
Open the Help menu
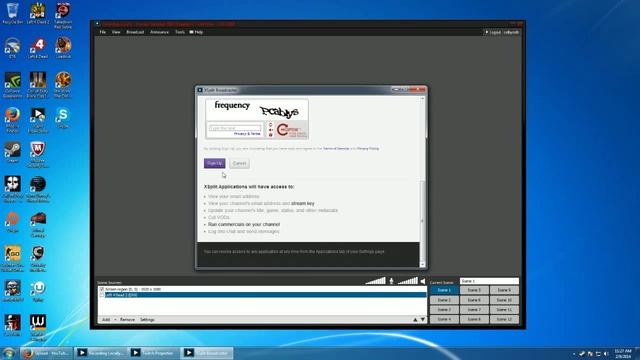tap(196, 32)
